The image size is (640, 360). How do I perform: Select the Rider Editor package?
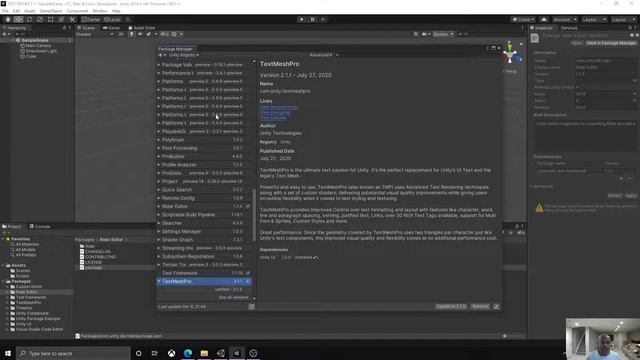(x=204, y=207)
